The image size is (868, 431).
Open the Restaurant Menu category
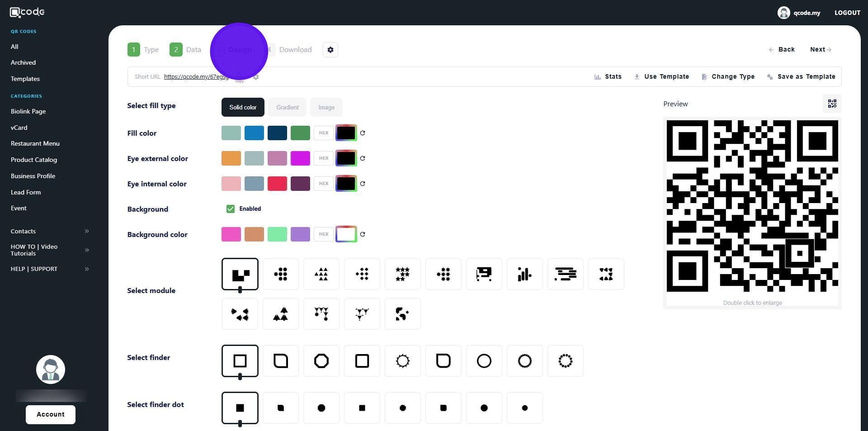click(35, 143)
